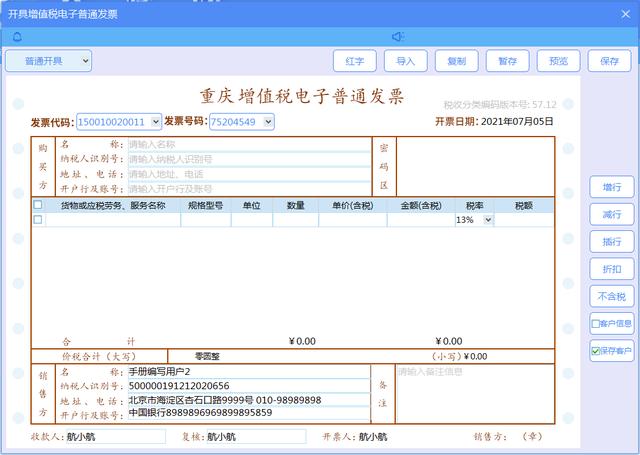The image size is (640, 455).
Task: Click the 货物或应税劳务、服务名称 column header
Action: tap(113, 206)
